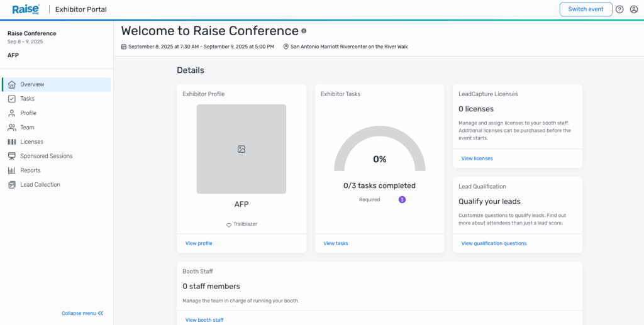This screenshot has height=325, width=644.
Task: Click the 0 staff members heading
Action: click(x=211, y=287)
